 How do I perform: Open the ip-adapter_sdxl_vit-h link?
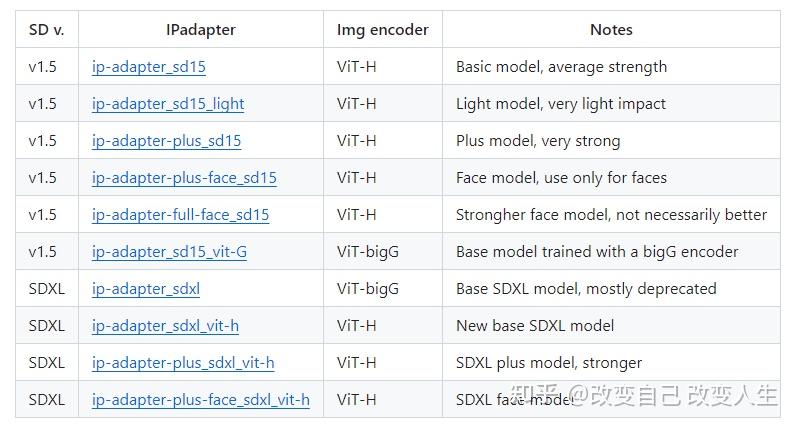(x=165, y=326)
